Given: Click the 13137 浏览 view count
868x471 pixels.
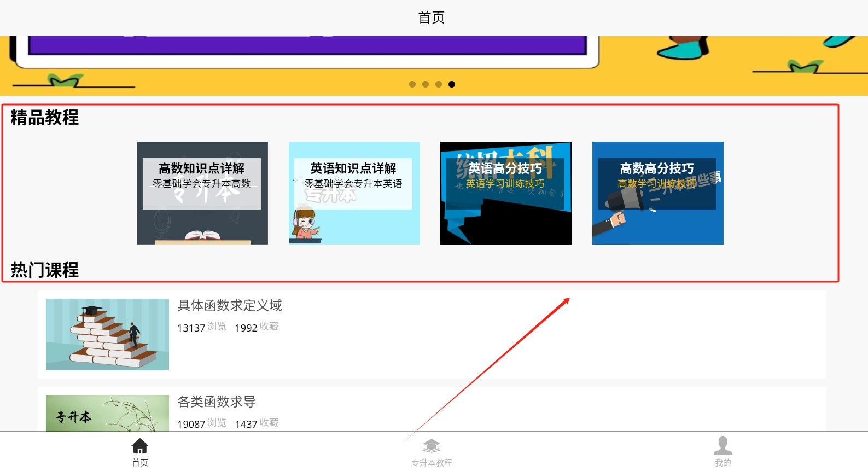Looking at the screenshot, I should click(x=202, y=327).
